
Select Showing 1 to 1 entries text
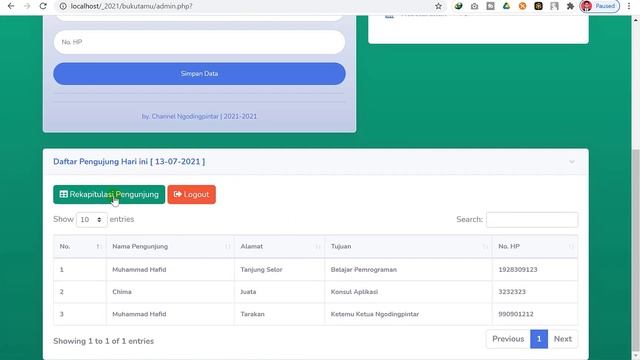pos(103,341)
